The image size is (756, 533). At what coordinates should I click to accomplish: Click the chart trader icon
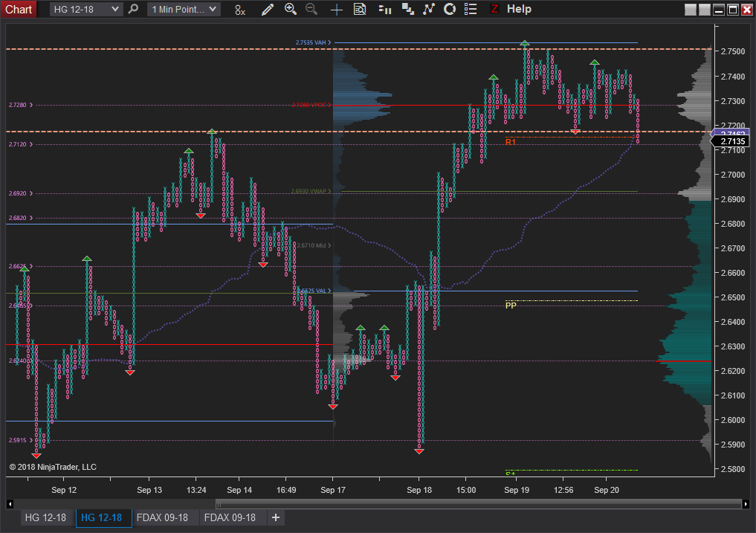[385, 9]
